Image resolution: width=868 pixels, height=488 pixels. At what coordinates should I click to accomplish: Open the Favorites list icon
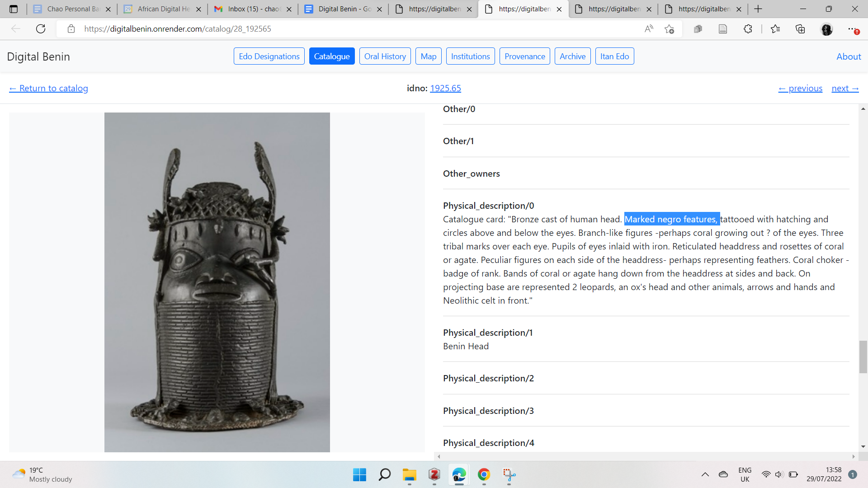pyautogui.click(x=775, y=29)
